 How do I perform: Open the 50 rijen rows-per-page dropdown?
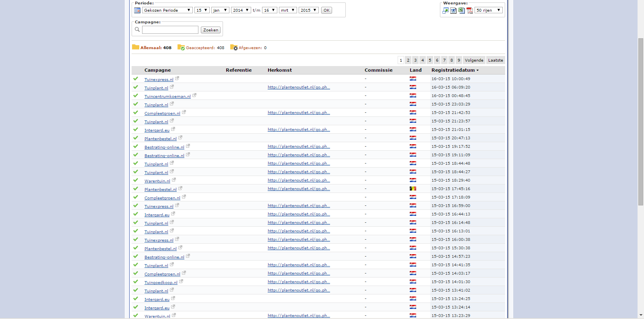pyautogui.click(x=489, y=10)
